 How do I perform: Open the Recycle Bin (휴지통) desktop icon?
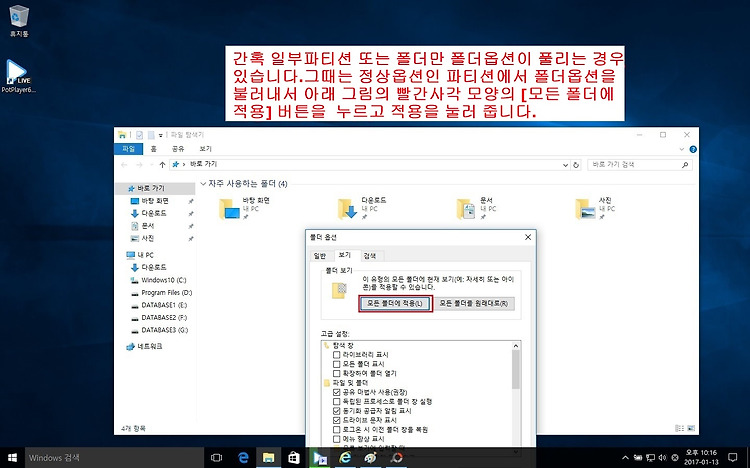(19, 21)
